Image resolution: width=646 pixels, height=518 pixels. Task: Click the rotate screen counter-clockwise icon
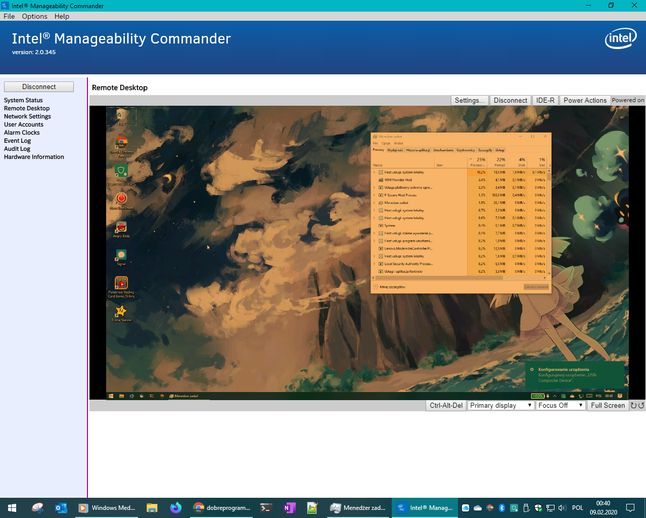coord(641,405)
